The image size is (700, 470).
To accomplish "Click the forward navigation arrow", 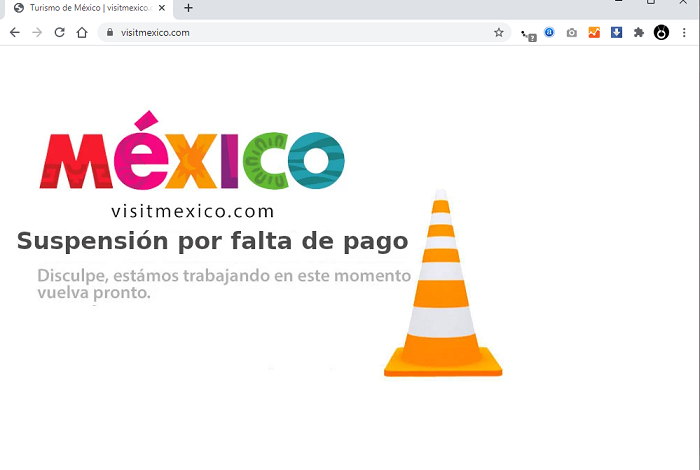I will (x=37, y=32).
